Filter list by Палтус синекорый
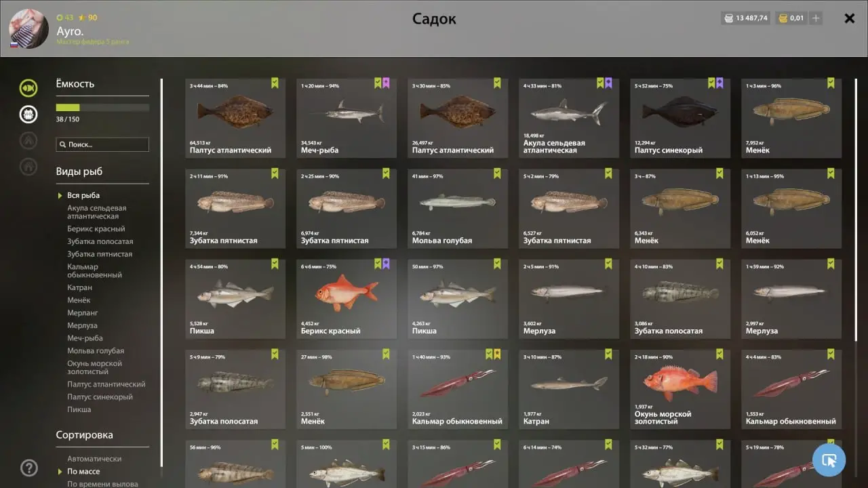 click(100, 397)
